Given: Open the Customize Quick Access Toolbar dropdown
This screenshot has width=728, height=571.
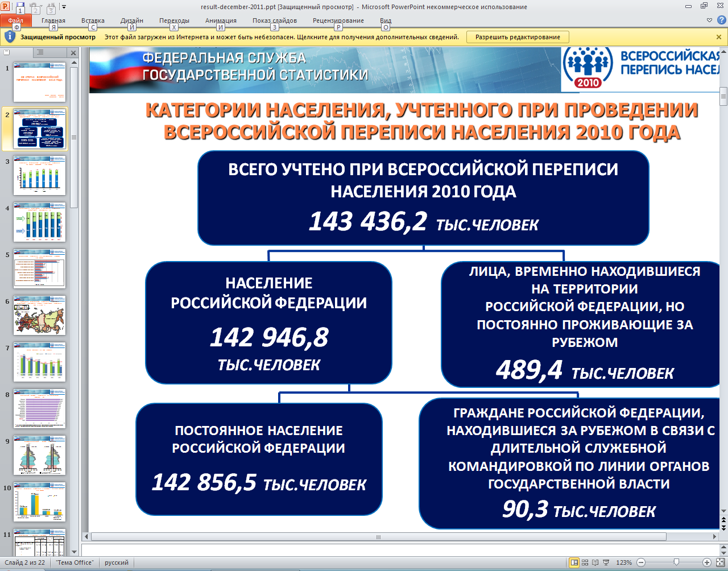Looking at the screenshot, I should pyautogui.click(x=64, y=7).
